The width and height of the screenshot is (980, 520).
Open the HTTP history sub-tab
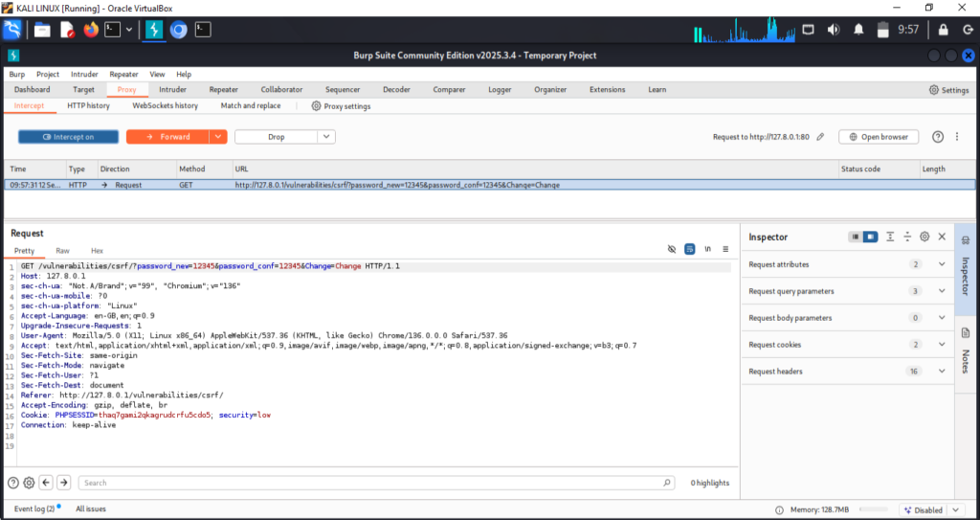click(88, 105)
